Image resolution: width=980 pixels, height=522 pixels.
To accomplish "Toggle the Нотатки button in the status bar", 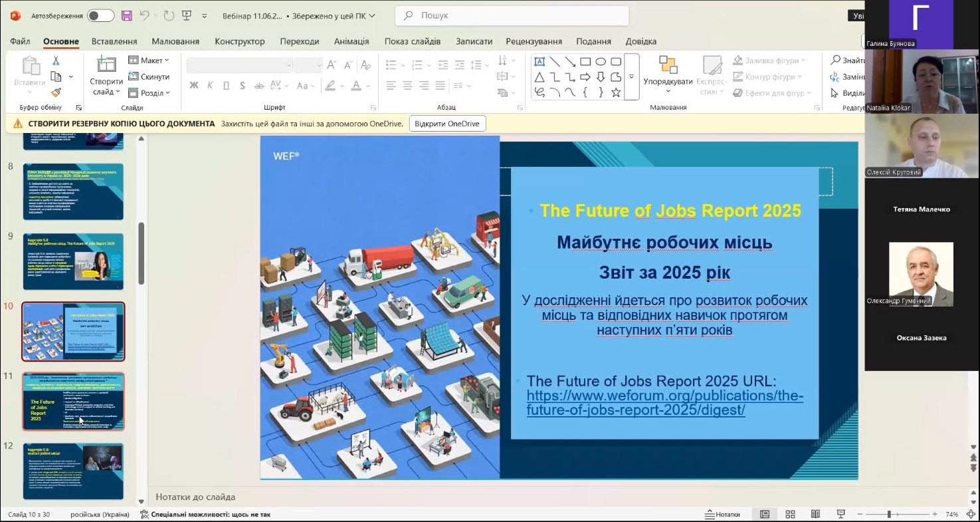I will 722,514.
